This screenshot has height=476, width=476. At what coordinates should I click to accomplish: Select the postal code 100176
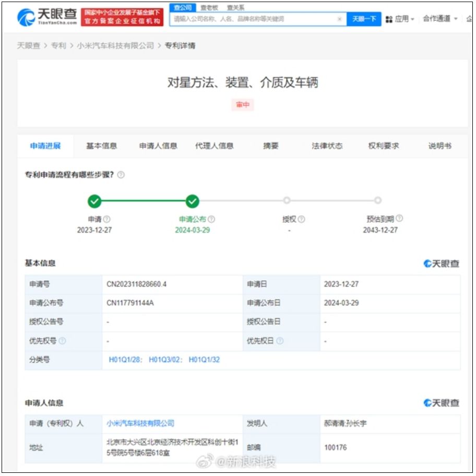click(x=335, y=448)
